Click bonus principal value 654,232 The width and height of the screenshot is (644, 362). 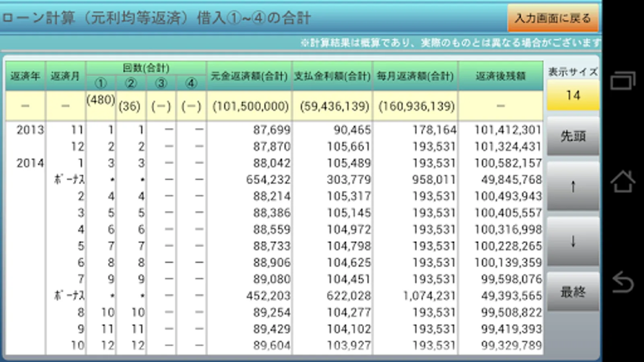[268, 179]
